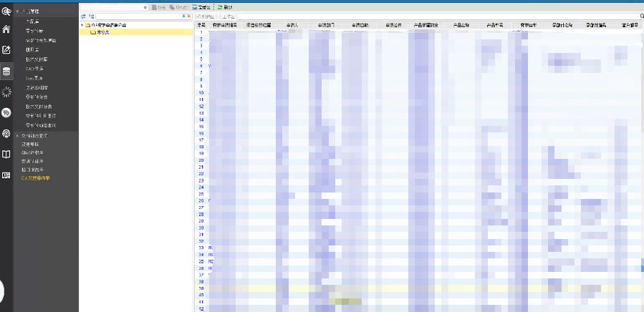Viewport: 644px width, 312px height.
Task: Collapse the top sidebar menu group arrow
Action: 17,11
